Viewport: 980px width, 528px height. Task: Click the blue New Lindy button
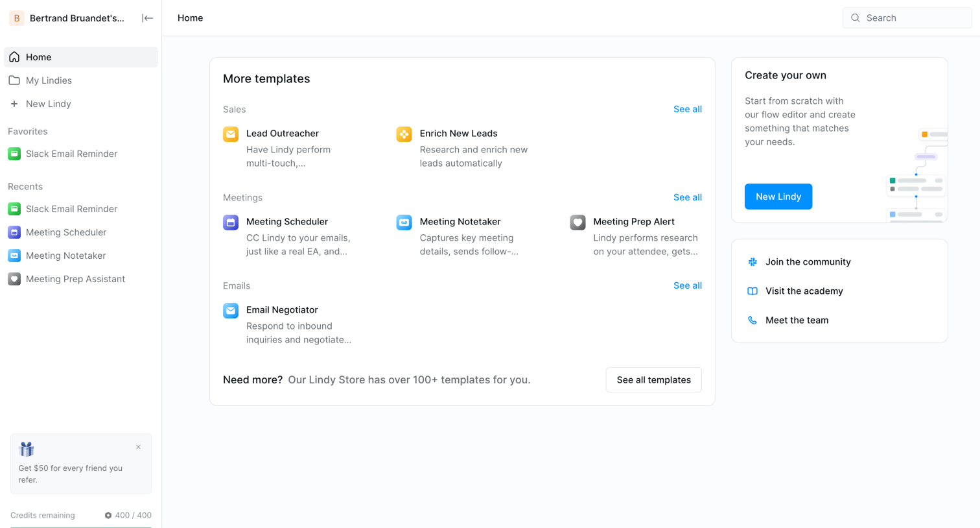(x=778, y=197)
